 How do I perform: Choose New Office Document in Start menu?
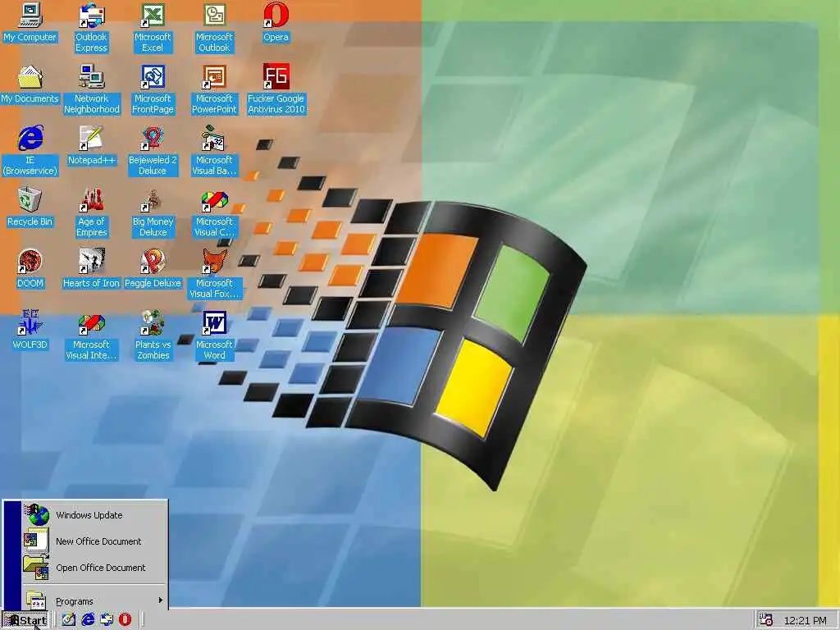[94, 541]
